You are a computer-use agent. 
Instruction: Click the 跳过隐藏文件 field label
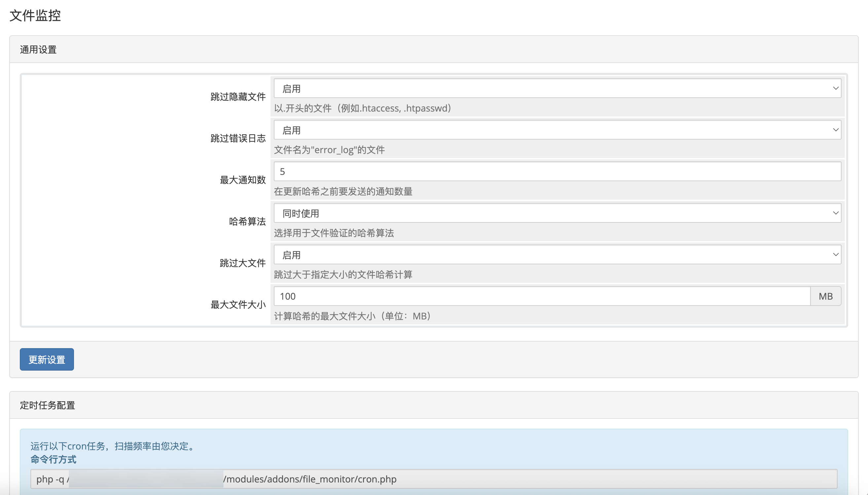(238, 97)
